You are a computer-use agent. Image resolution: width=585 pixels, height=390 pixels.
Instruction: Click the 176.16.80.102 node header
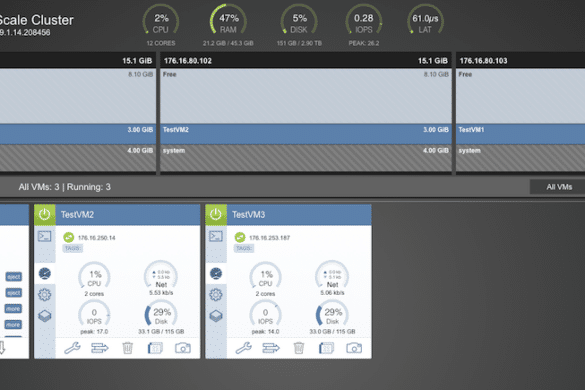click(x=306, y=60)
